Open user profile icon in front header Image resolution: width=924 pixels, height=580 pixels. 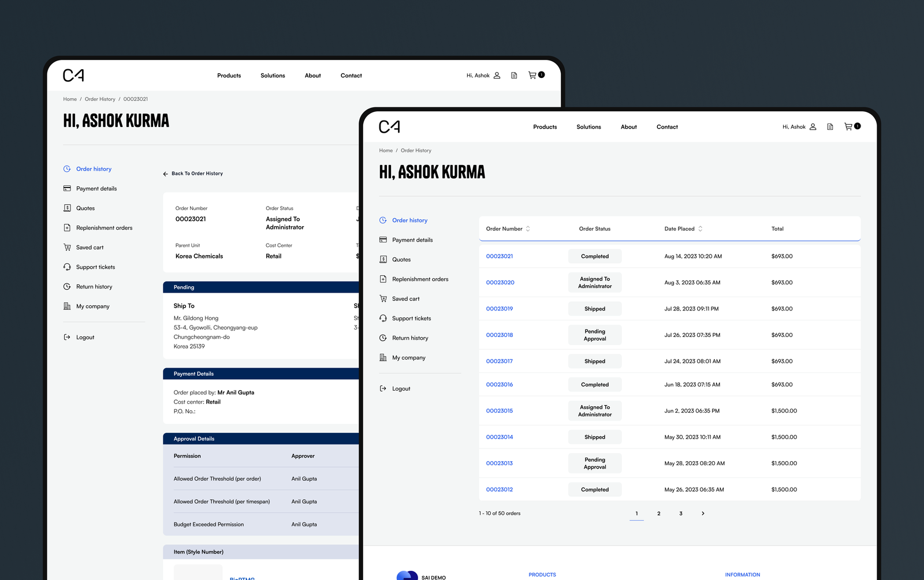click(x=813, y=127)
